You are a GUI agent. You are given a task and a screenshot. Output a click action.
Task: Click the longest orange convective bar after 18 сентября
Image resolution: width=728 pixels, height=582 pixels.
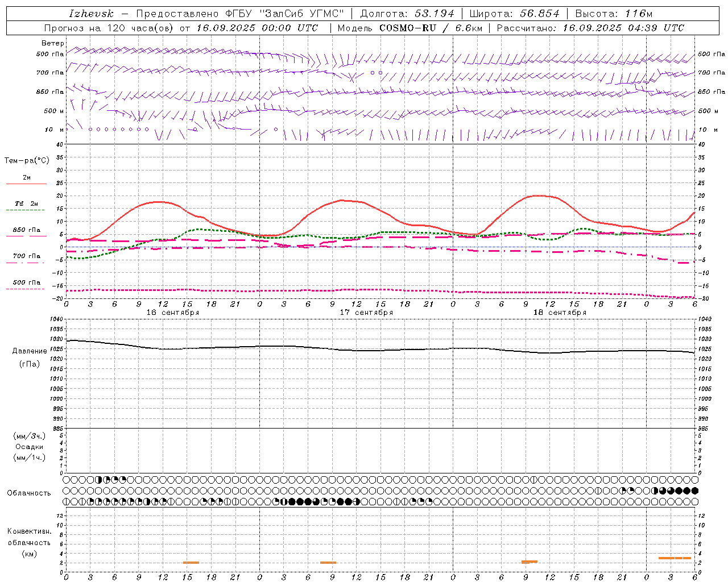click(x=675, y=558)
